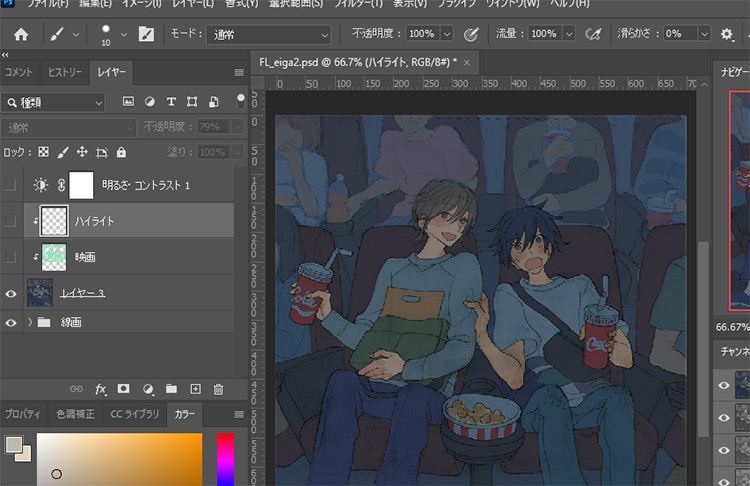The height and width of the screenshot is (486, 750).
Task: Filter layers by type layers (T icon)
Action: 171,102
